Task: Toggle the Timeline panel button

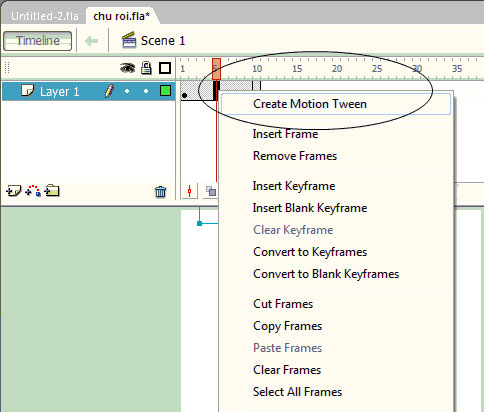Action: [38, 41]
